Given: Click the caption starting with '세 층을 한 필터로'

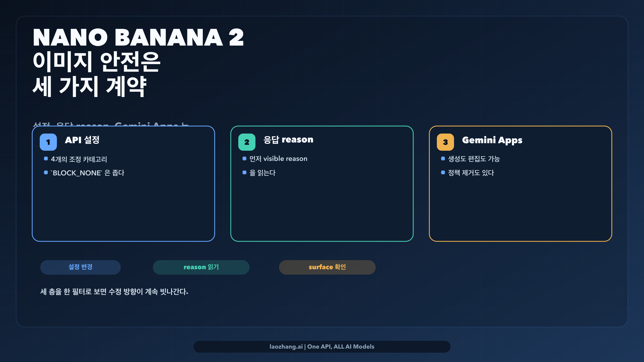Looking at the screenshot, I should pyautogui.click(x=114, y=292).
